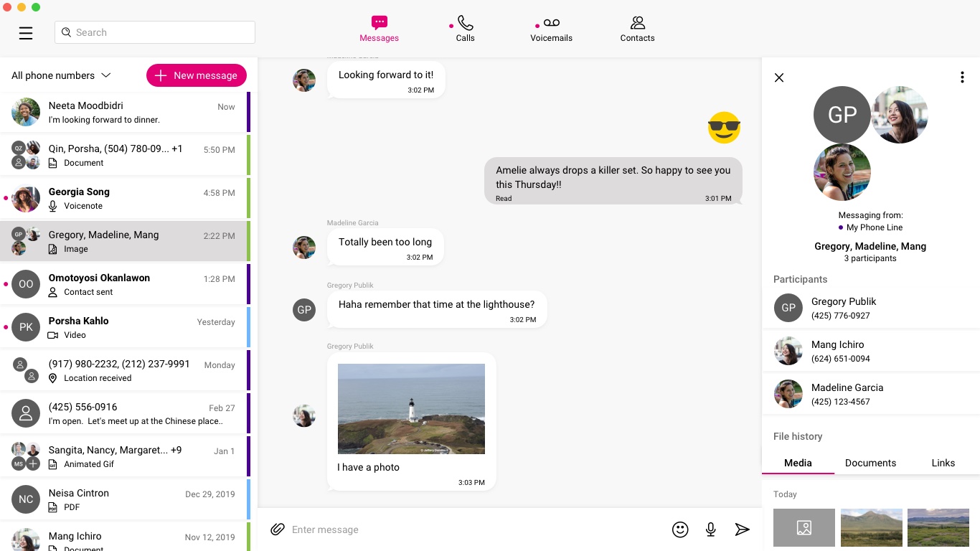Screen dimensions: 980x551
Task: Open the emoji picker
Action: (680, 529)
